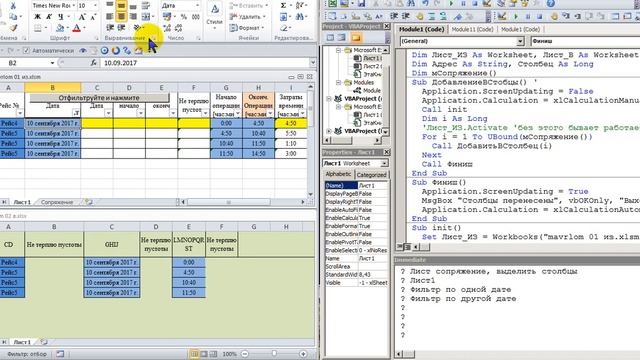Open the Лист1 Worksheet object dropdown

[384, 163]
